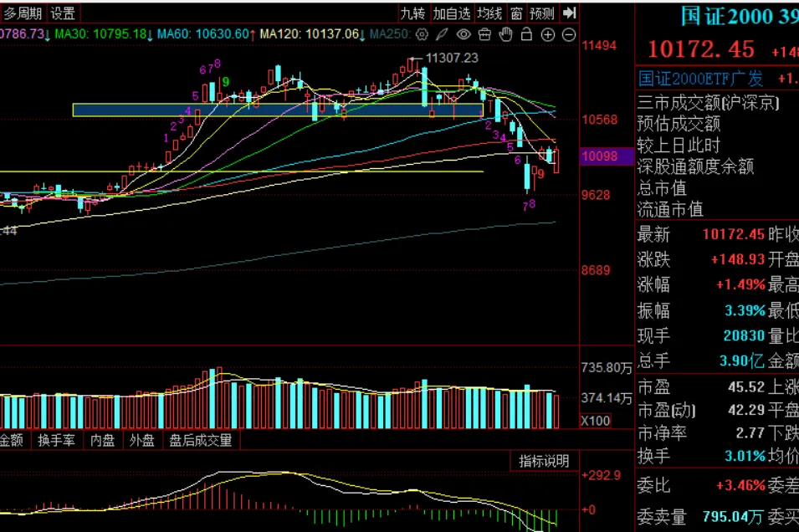This screenshot has height=532, width=799.
Task: Click the 深股通额度余额 row
Action: [695, 166]
